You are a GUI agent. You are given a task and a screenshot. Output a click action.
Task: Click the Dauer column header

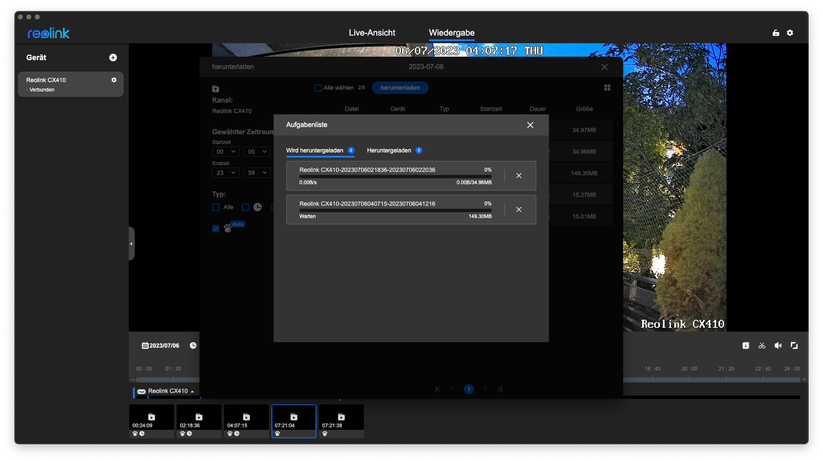pyautogui.click(x=537, y=109)
